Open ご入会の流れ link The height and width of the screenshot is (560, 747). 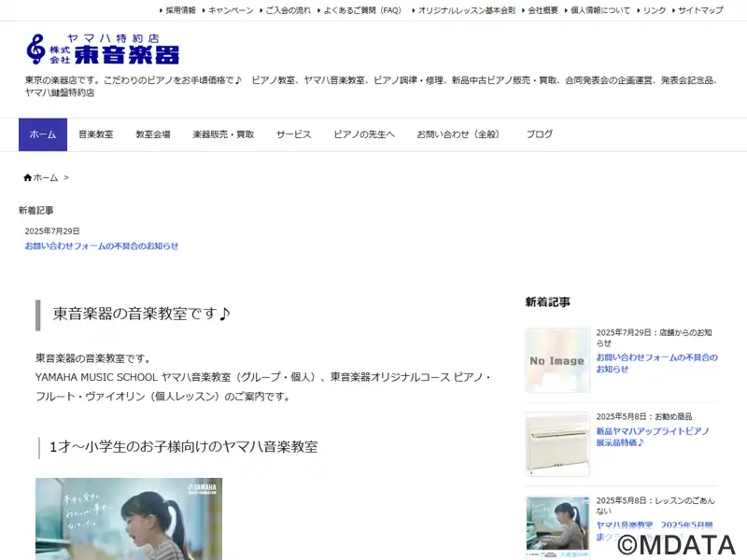[x=288, y=10]
